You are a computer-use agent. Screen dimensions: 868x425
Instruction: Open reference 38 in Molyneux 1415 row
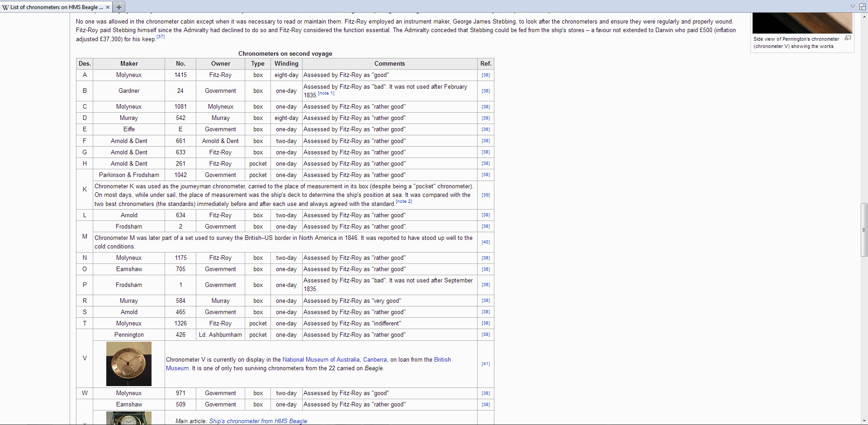point(486,75)
